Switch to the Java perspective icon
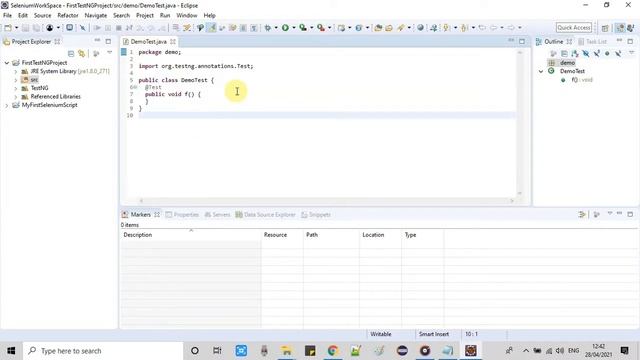This screenshot has width=640, height=360. 620,28
